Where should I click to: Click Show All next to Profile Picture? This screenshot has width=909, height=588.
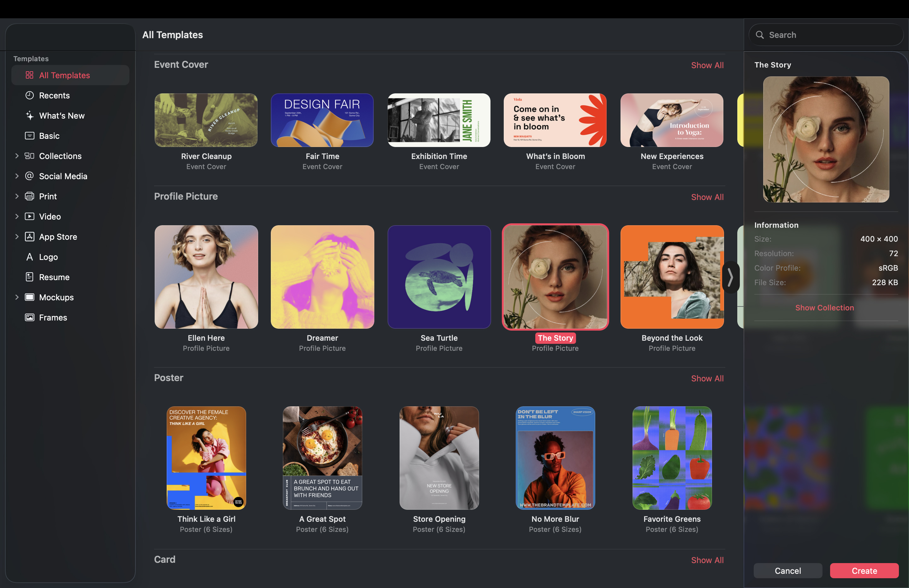[707, 197]
